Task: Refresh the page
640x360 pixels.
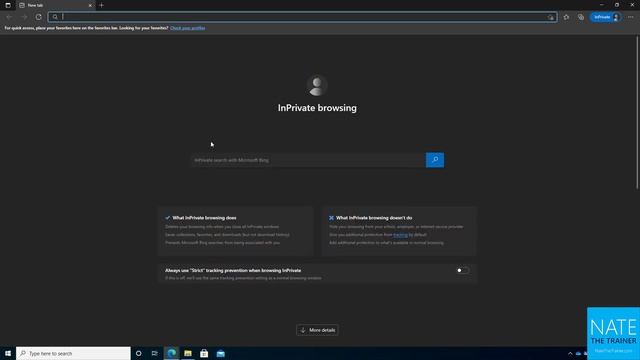Action: click(x=38, y=17)
